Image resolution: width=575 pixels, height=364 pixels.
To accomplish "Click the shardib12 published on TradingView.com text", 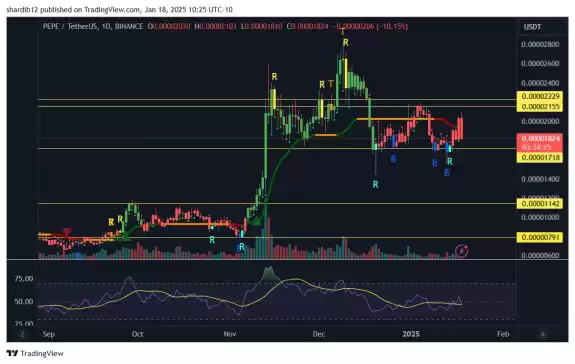I will pos(73,10).
